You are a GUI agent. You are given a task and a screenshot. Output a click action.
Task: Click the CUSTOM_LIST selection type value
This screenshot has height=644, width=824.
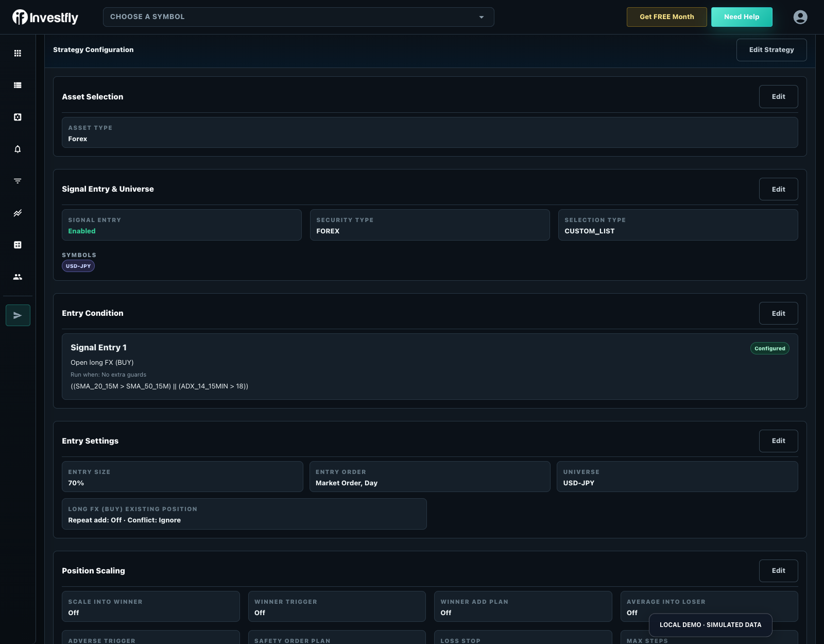tap(589, 231)
